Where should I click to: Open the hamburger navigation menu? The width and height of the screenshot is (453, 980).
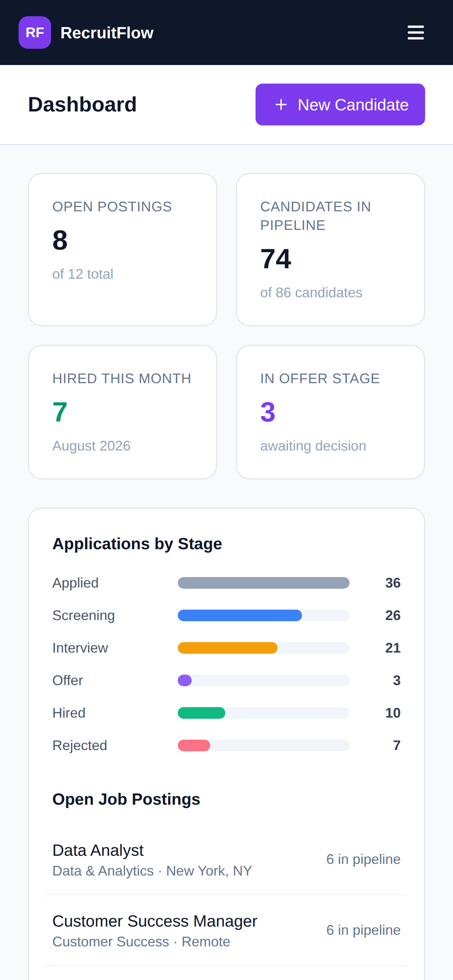tap(415, 33)
